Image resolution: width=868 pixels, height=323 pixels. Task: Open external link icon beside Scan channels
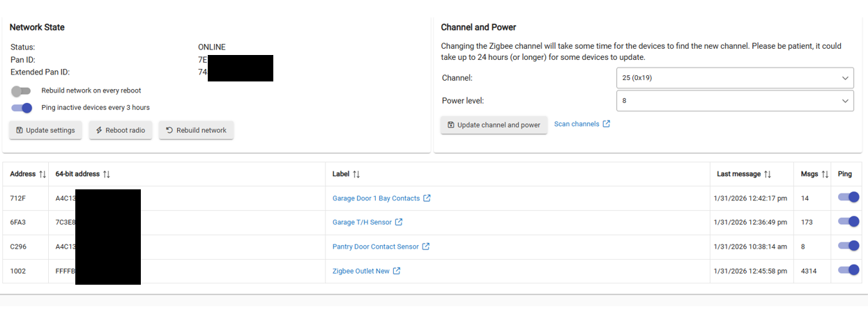click(607, 124)
